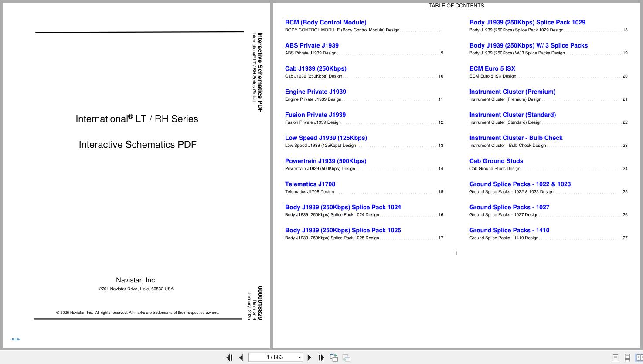Open Cab J1939 (250Kbps) heading link
The image size is (643, 364).
point(316,68)
